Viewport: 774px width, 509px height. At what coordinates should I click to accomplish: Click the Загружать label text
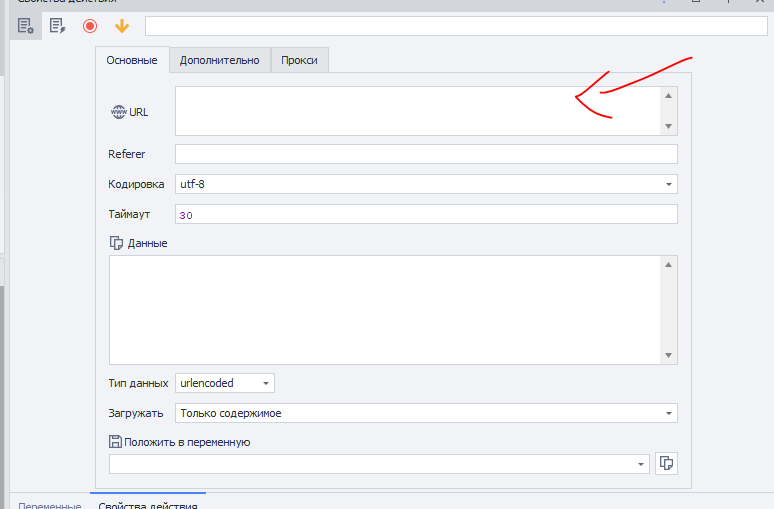pos(136,413)
